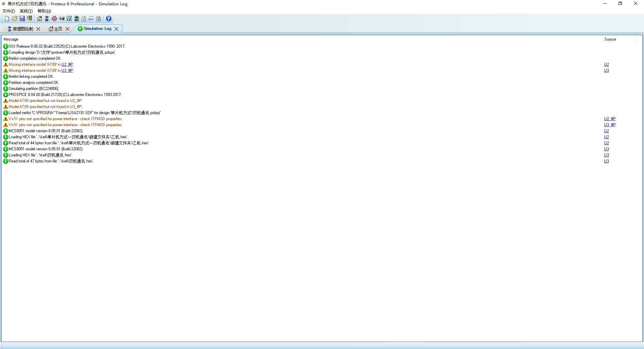The width and height of the screenshot is (644, 349).
Task: Click info icon beside 'Netlist compilation completed OK.'
Action: click(6, 58)
